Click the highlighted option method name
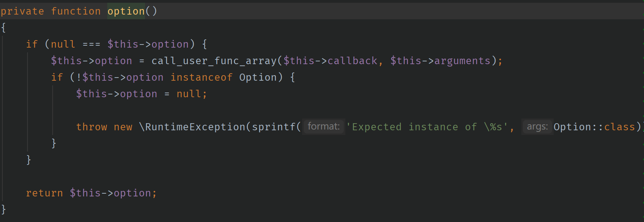The height and width of the screenshot is (222, 644). (x=126, y=11)
